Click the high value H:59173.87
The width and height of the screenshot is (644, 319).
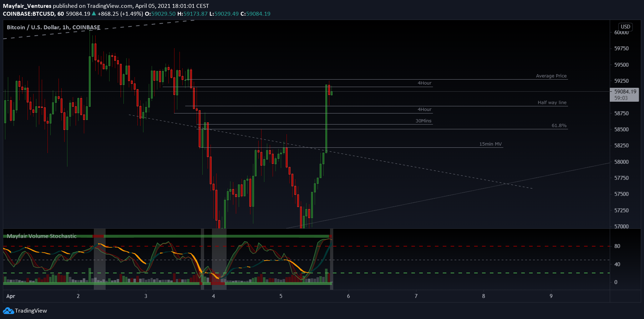coord(192,14)
